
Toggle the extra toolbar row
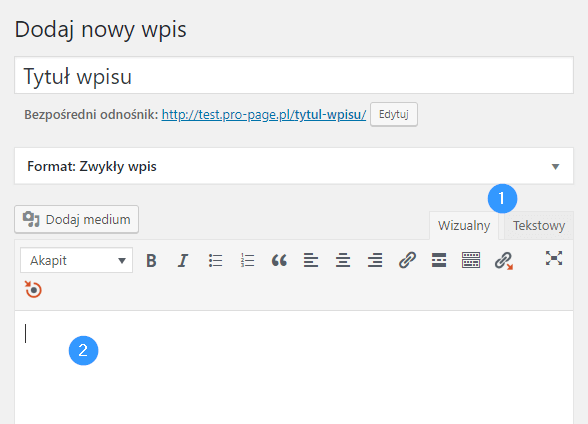(x=471, y=260)
